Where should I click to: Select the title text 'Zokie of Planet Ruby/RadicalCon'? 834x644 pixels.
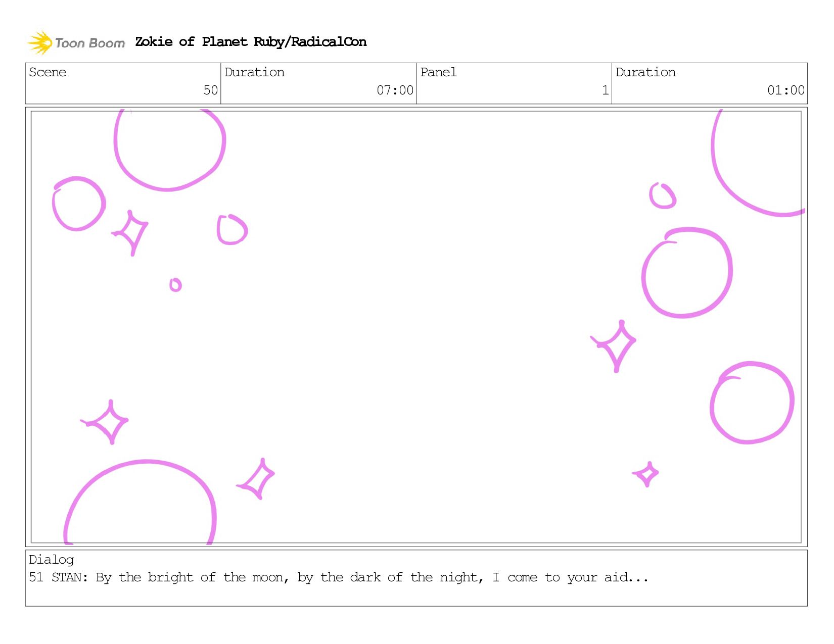click(x=251, y=42)
